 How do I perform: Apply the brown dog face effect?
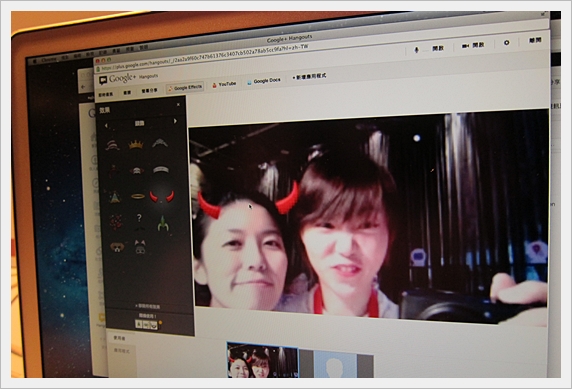click(x=117, y=248)
